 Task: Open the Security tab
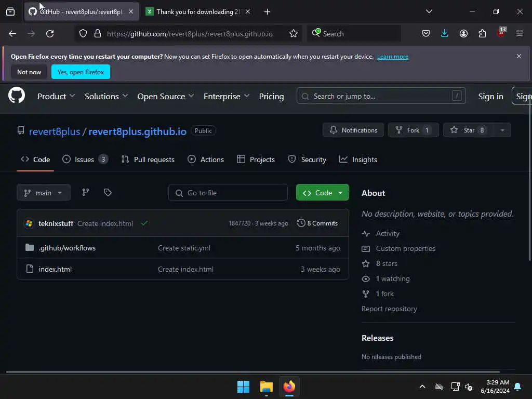point(307,159)
